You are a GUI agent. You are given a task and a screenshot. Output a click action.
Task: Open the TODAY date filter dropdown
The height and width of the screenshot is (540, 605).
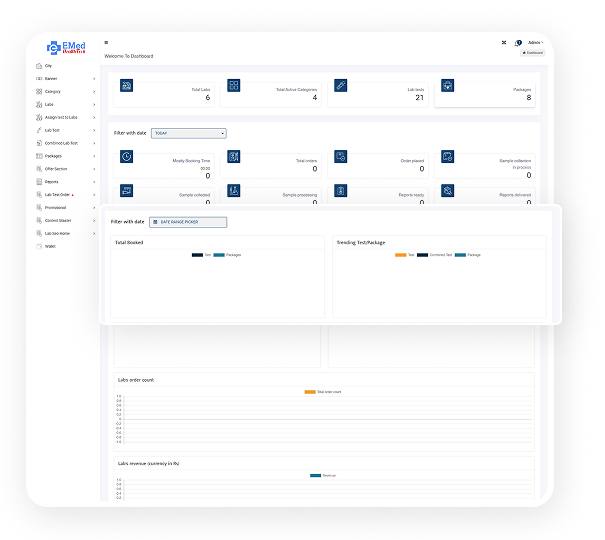click(x=188, y=133)
